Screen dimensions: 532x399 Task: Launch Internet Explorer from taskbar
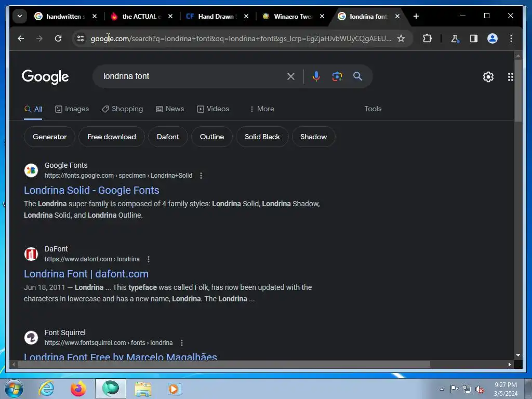click(x=46, y=389)
